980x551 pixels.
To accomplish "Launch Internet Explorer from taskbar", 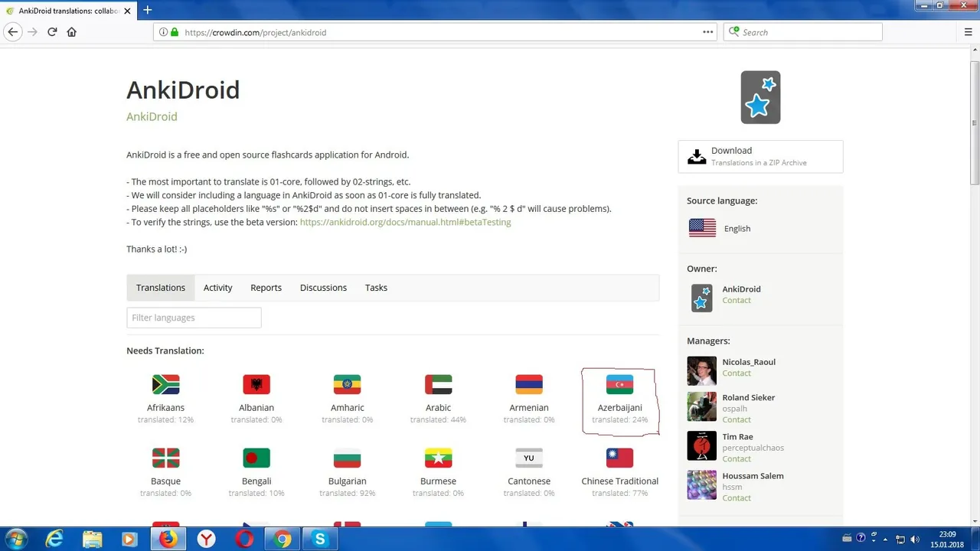I will pyautogui.click(x=54, y=539).
